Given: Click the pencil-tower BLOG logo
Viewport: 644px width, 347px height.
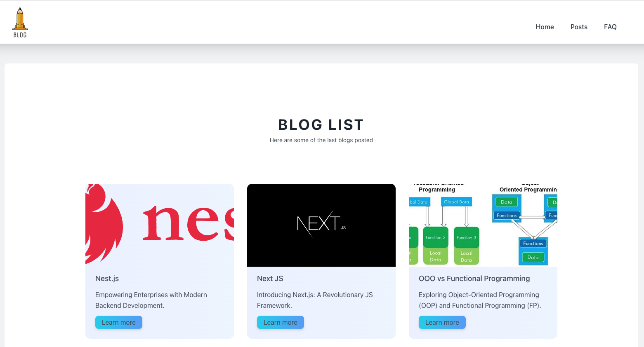Looking at the screenshot, I should pyautogui.click(x=20, y=22).
